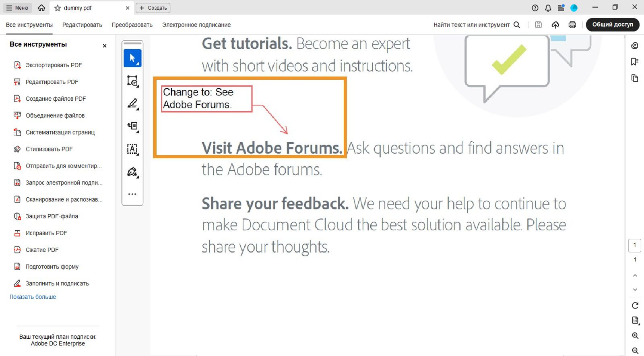Rotate the page with rotate icon
Screen dimensions: 644x356
coord(635,306)
